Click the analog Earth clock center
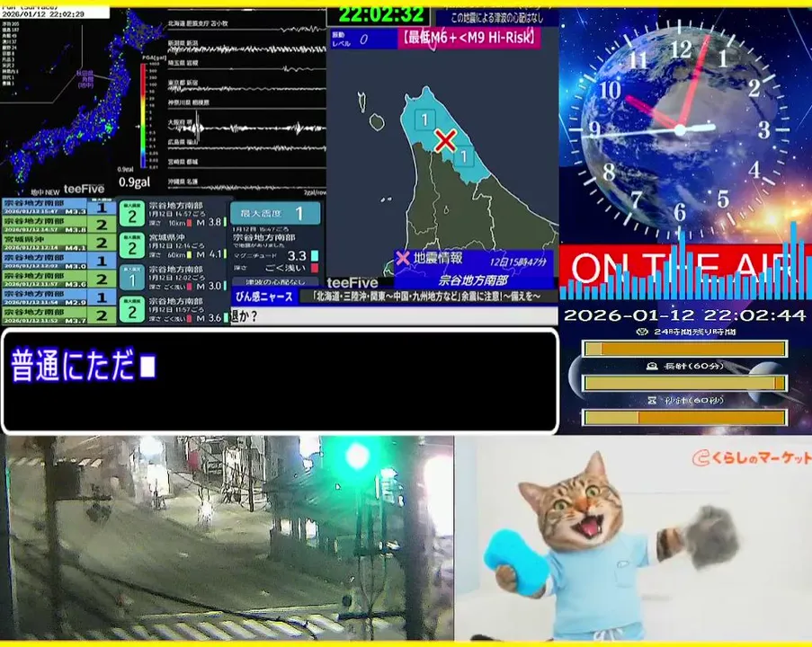Image resolution: width=812 pixels, height=647 pixels. pyautogui.click(x=680, y=130)
